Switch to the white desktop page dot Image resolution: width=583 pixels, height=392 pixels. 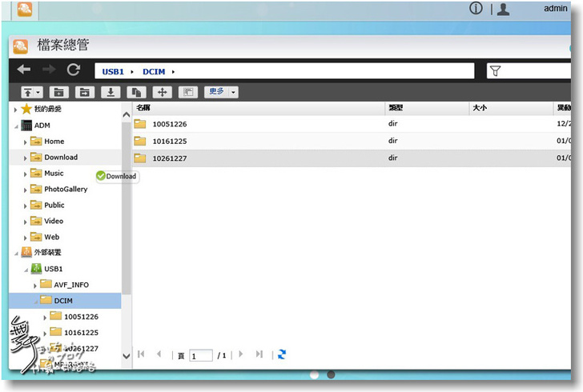point(315,374)
